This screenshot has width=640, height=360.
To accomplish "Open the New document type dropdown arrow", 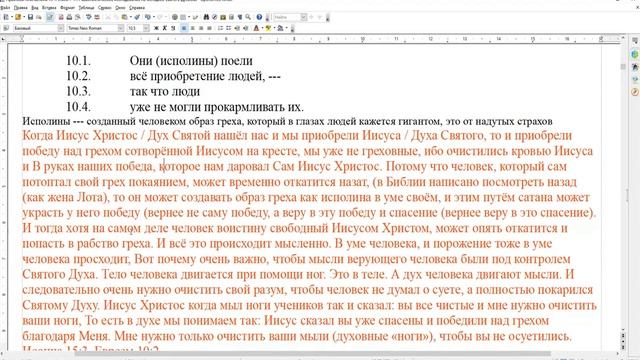I will 12,17.
